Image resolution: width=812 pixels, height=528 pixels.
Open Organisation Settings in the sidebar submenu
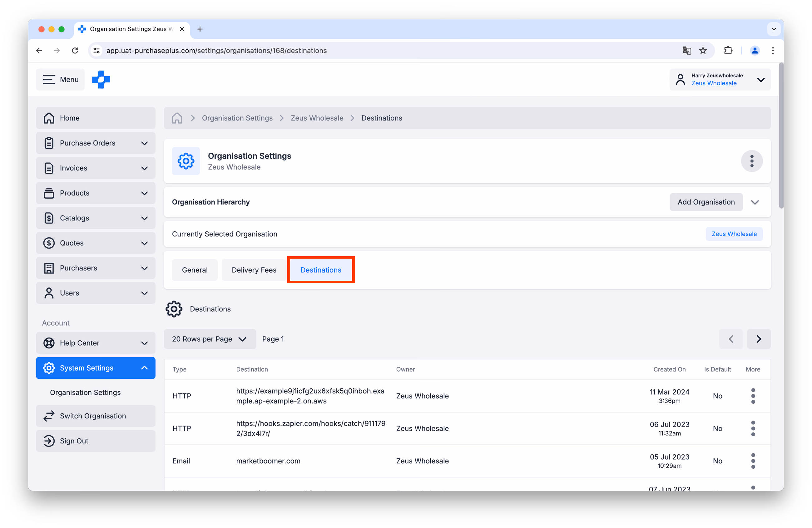85,392
